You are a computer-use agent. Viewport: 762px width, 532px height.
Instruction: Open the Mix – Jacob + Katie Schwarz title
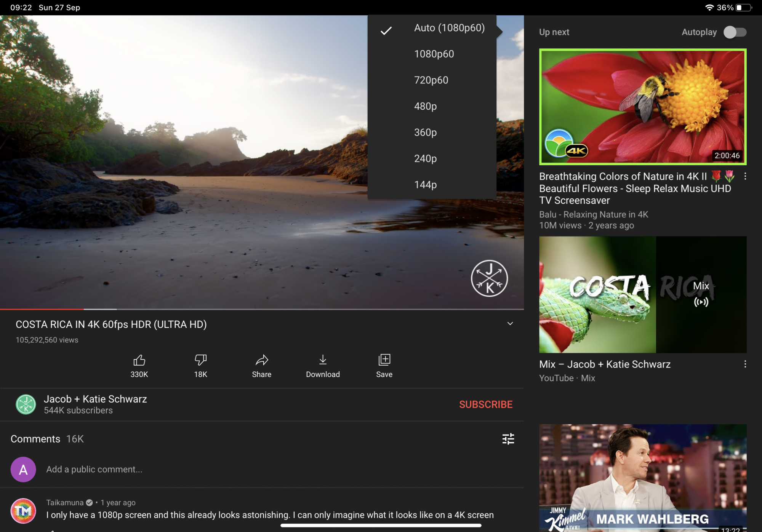coord(605,364)
